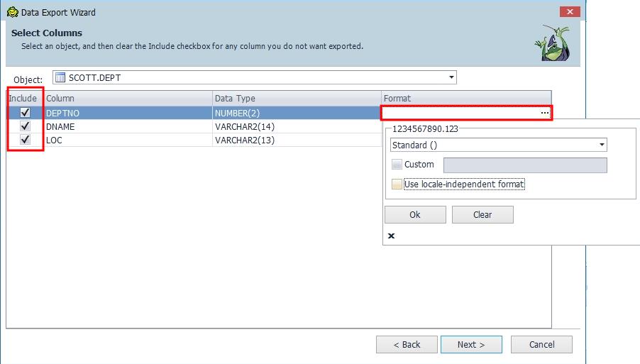This screenshot has height=364, width=640.
Task: Enable the Custom format checkbox
Action: coord(397,165)
